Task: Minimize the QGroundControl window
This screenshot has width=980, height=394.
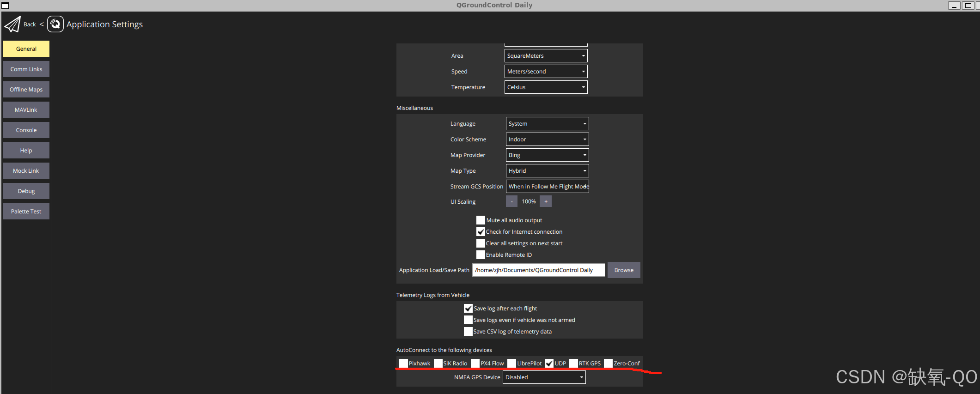Action: tap(954, 5)
